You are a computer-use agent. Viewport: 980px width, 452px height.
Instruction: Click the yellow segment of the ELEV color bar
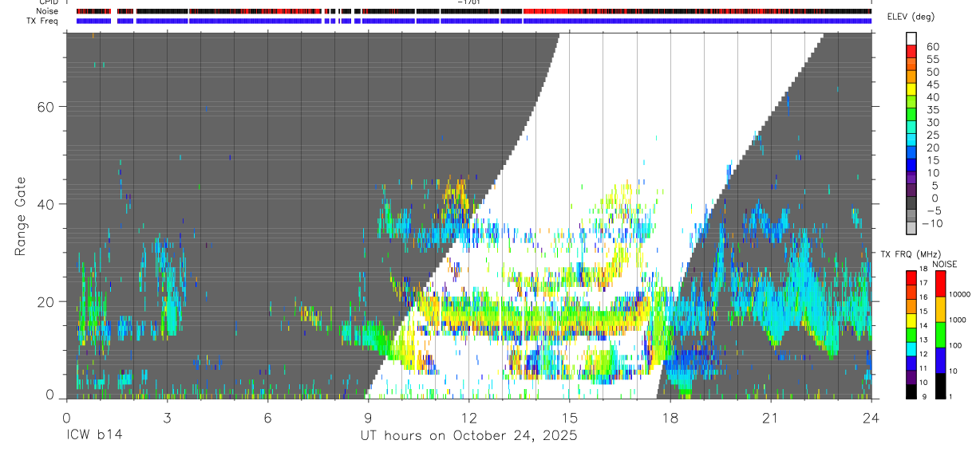pos(911,91)
